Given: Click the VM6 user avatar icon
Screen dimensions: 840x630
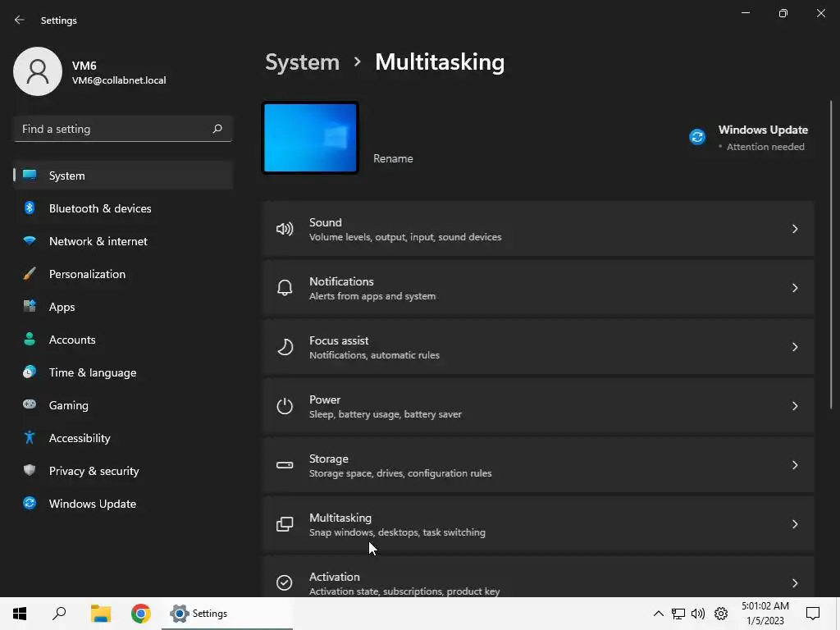Looking at the screenshot, I should point(38,71).
